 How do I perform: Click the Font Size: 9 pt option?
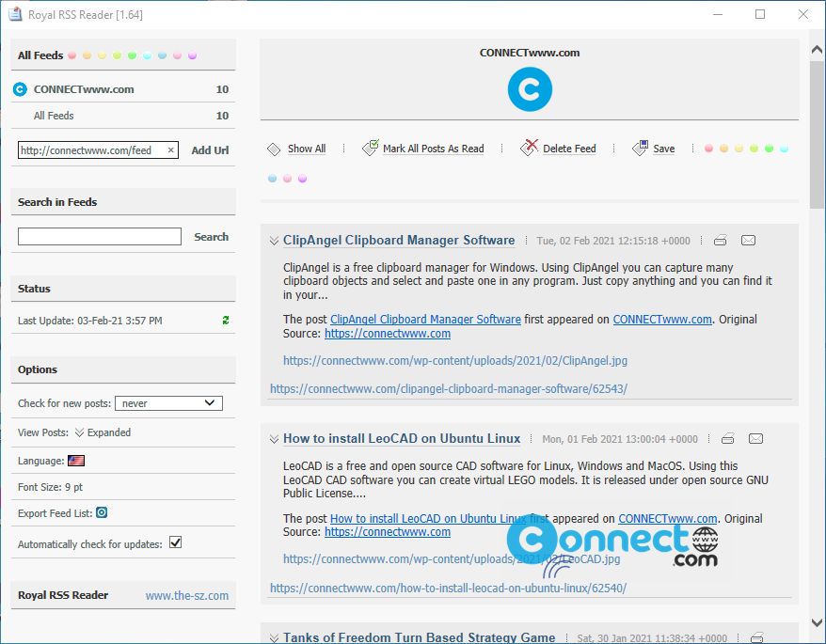click(x=50, y=487)
